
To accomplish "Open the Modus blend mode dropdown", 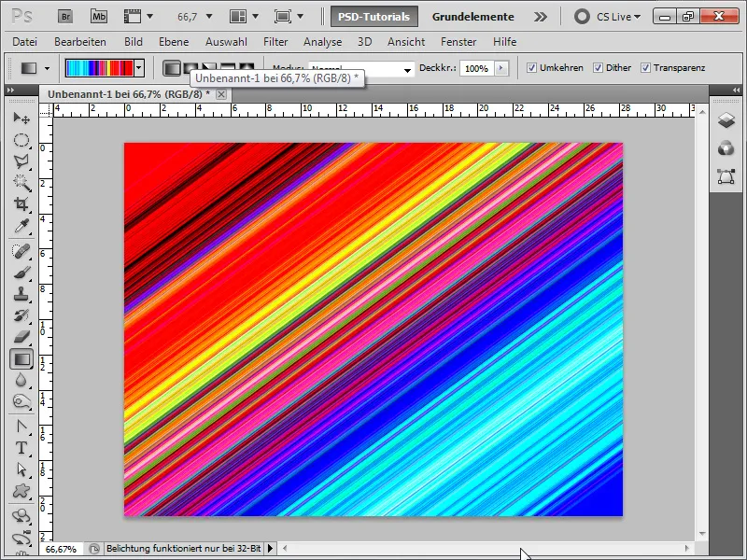I will point(408,71).
